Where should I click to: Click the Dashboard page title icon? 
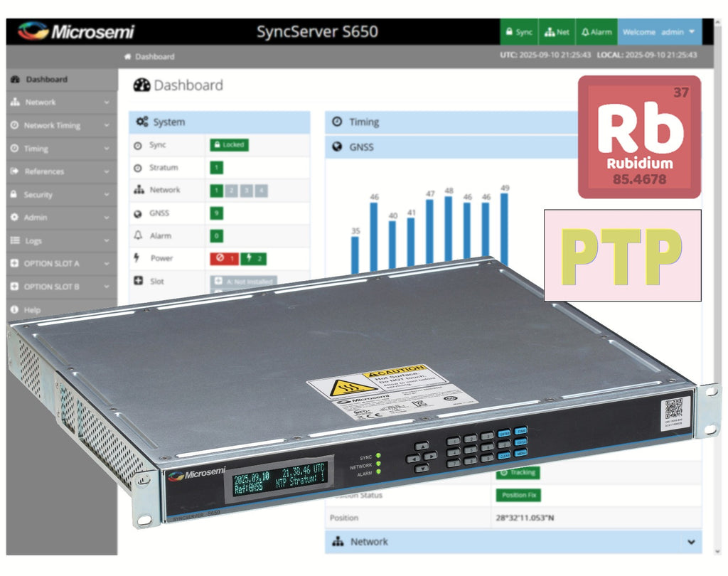pyautogui.click(x=141, y=85)
